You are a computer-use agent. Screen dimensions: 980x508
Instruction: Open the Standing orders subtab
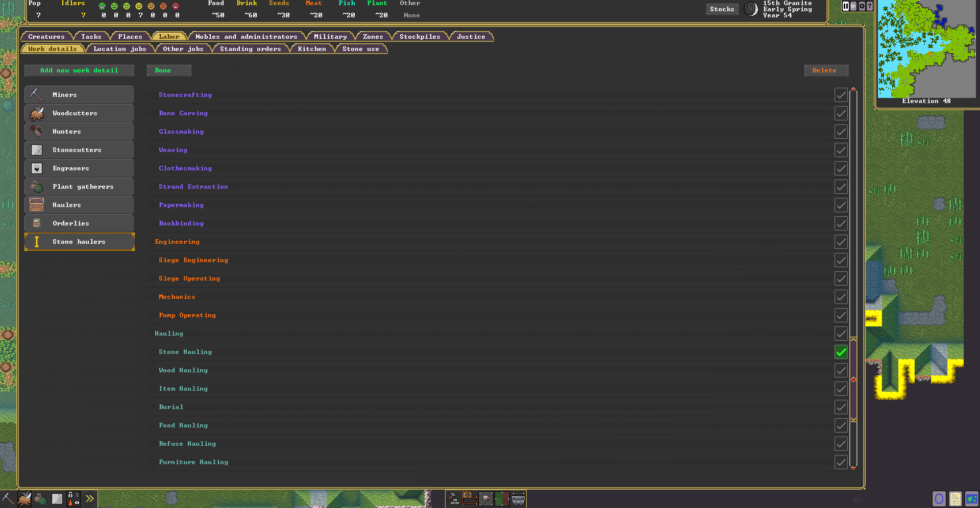coord(251,49)
